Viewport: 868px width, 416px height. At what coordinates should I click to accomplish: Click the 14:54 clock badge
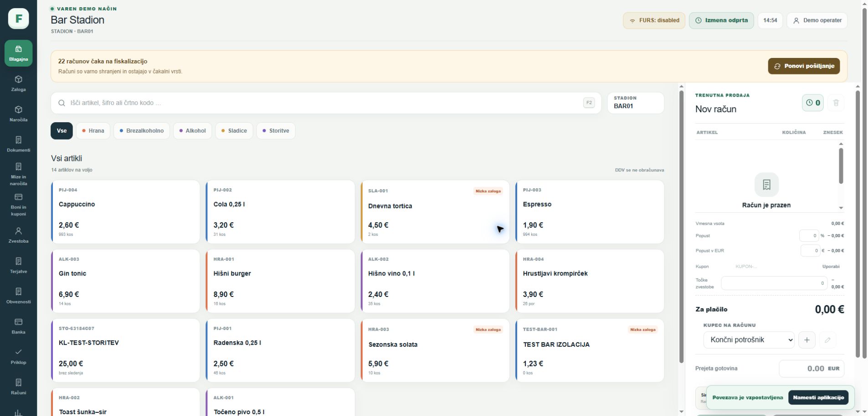(770, 21)
